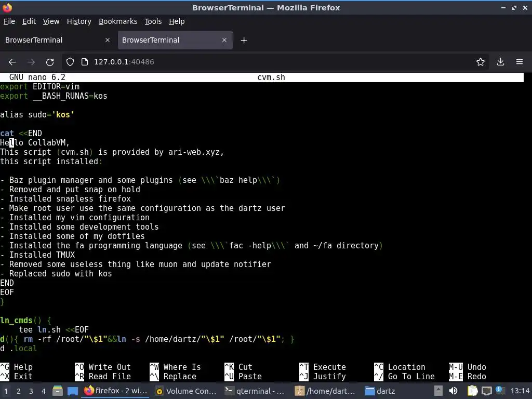Open the file manager launcher in taskbar

click(x=58, y=391)
